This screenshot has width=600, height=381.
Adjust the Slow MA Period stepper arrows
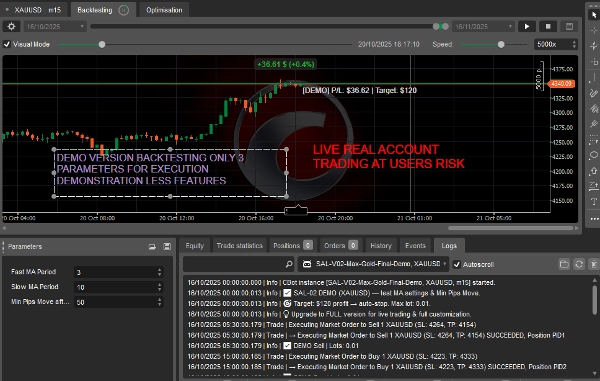click(160, 287)
